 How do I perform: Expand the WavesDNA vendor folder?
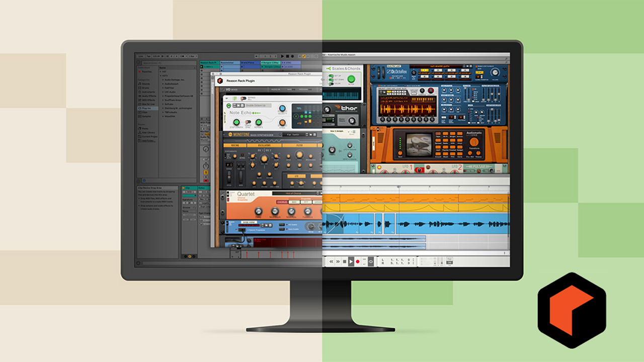(162, 116)
